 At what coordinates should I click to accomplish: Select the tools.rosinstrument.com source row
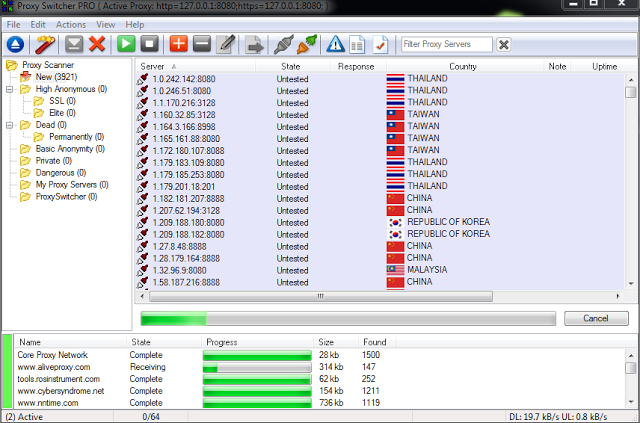click(x=320, y=379)
